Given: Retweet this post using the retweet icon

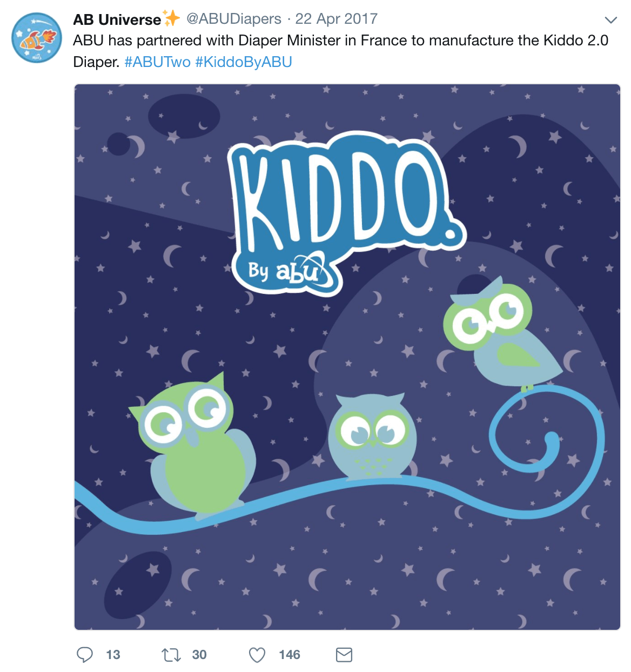Looking at the screenshot, I should (171, 655).
